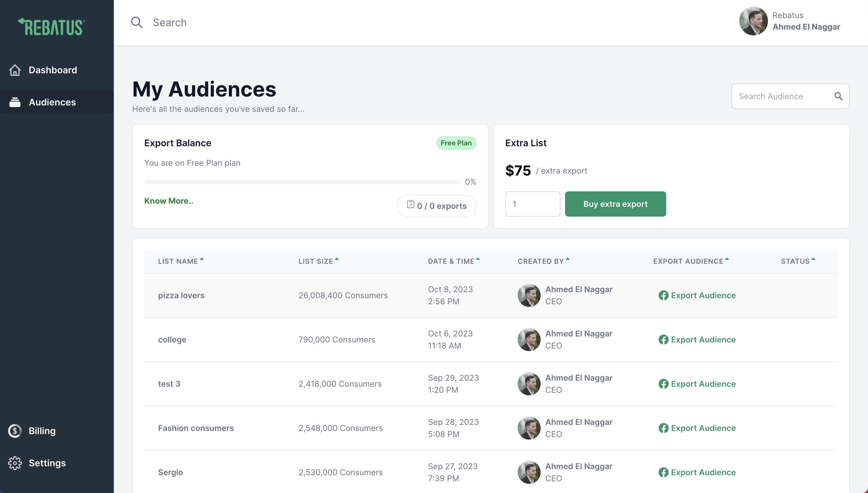The image size is (868, 493).
Task: Click the export balance progress bar
Action: tap(302, 182)
